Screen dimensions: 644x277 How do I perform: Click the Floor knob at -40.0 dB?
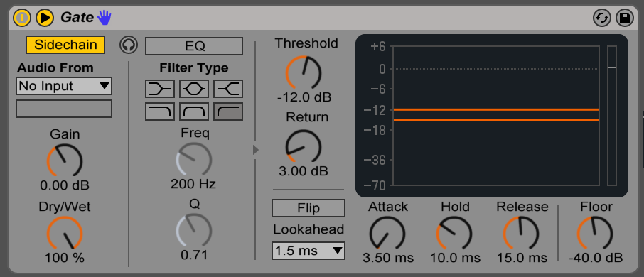pos(595,234)
